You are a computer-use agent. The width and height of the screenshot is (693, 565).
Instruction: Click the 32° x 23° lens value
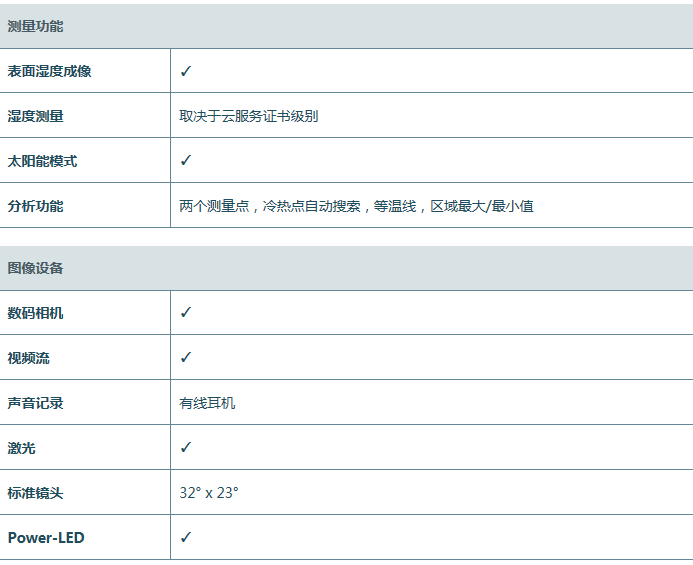(209, 493)
